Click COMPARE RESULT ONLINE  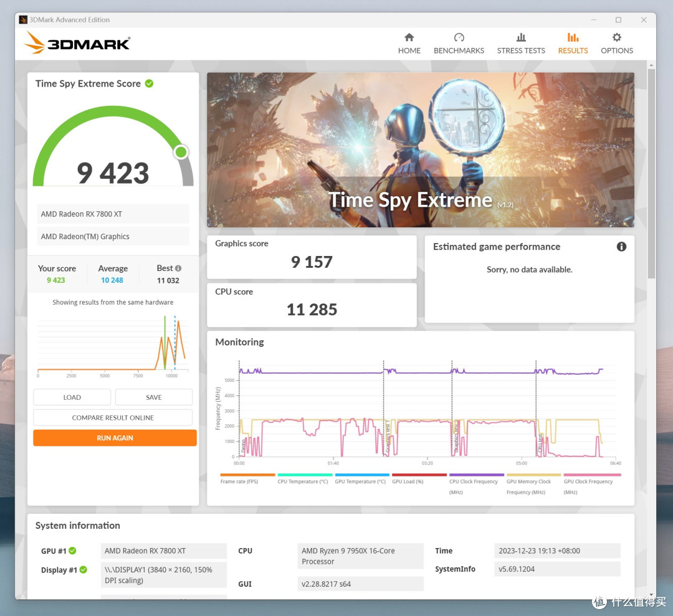click(x=113, y=417)
